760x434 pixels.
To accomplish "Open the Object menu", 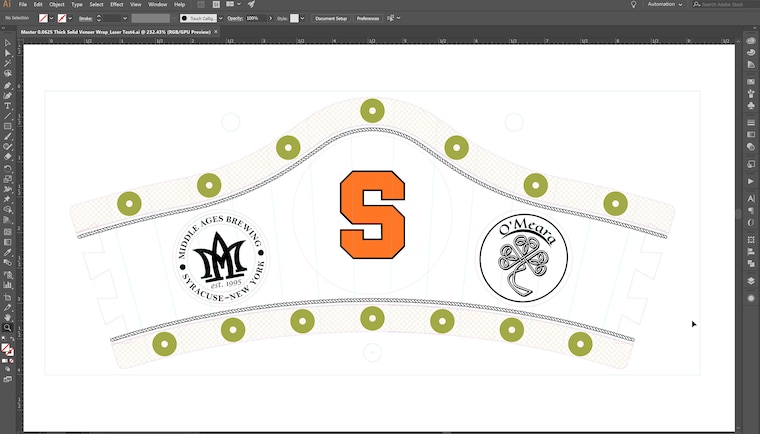I will click(x=57, y=4).
